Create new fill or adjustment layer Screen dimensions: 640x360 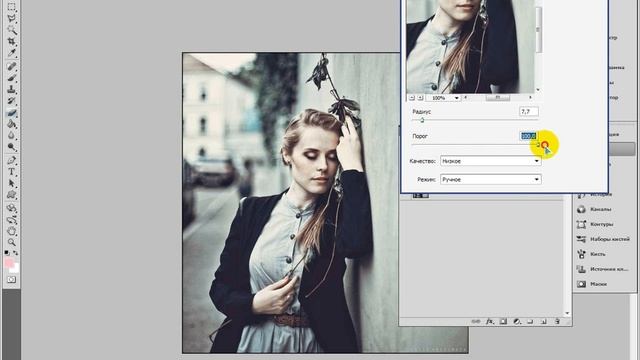tap(517, 322)
